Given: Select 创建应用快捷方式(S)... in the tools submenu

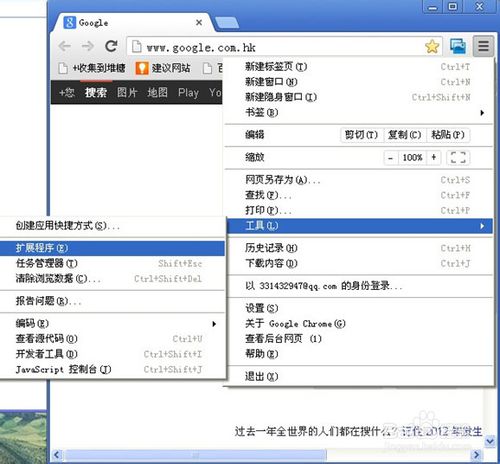Looking at the screenshot, I should coord(112,226).
